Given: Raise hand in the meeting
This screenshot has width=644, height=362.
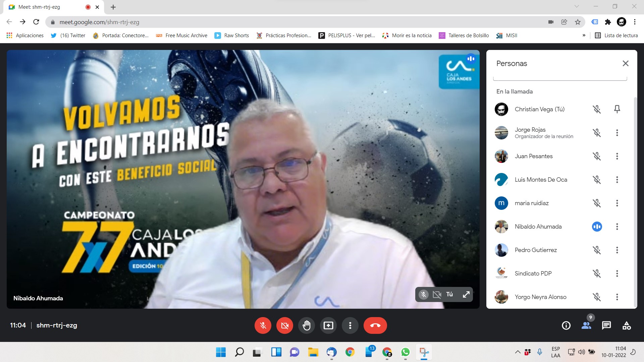Looking at the screenshot, I should click(x=306, y=325).
